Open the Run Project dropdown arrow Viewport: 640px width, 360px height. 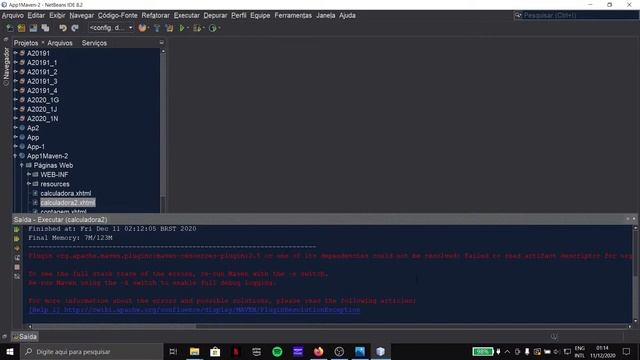click(188, 28)
